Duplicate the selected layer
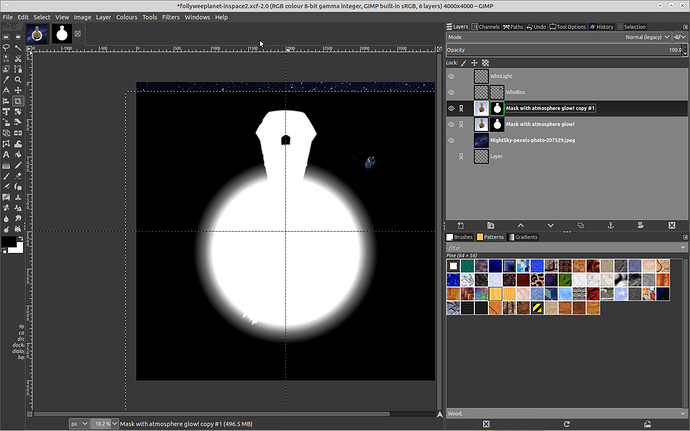 (580, 225)
